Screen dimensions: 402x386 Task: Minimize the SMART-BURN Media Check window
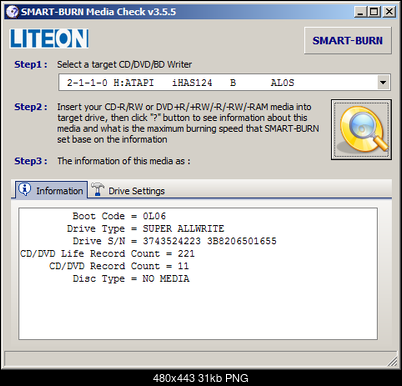click(360, 12)
